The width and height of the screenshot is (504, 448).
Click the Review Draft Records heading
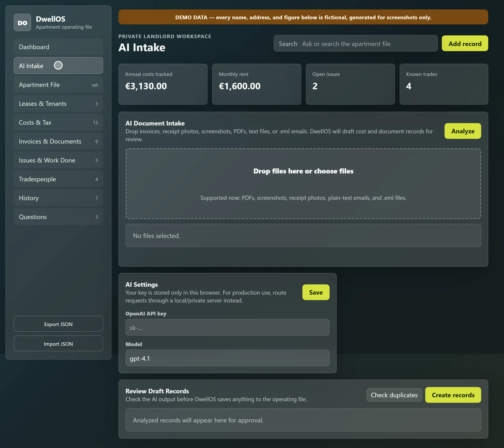157,391
